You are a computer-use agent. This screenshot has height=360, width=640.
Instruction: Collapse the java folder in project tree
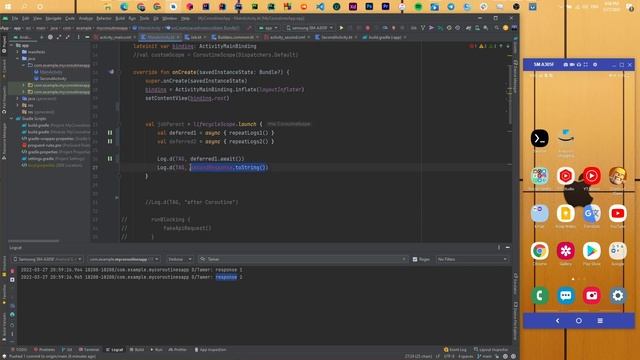[18, 58]
